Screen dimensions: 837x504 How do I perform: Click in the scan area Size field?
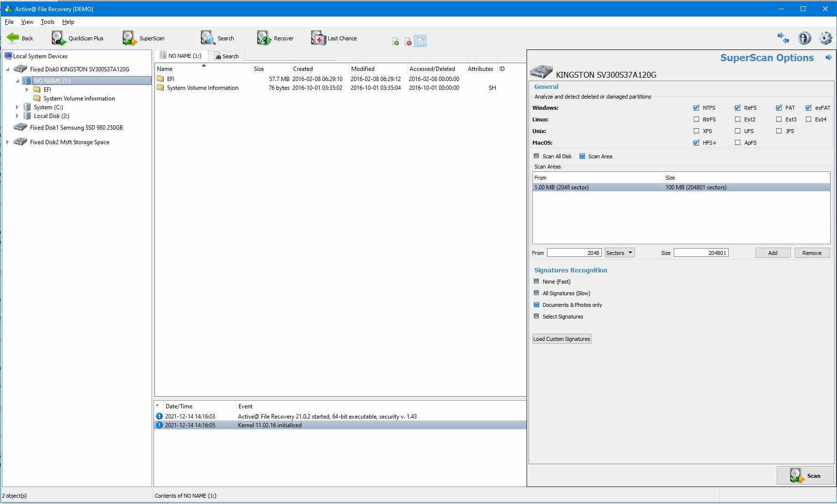(700, 253)
